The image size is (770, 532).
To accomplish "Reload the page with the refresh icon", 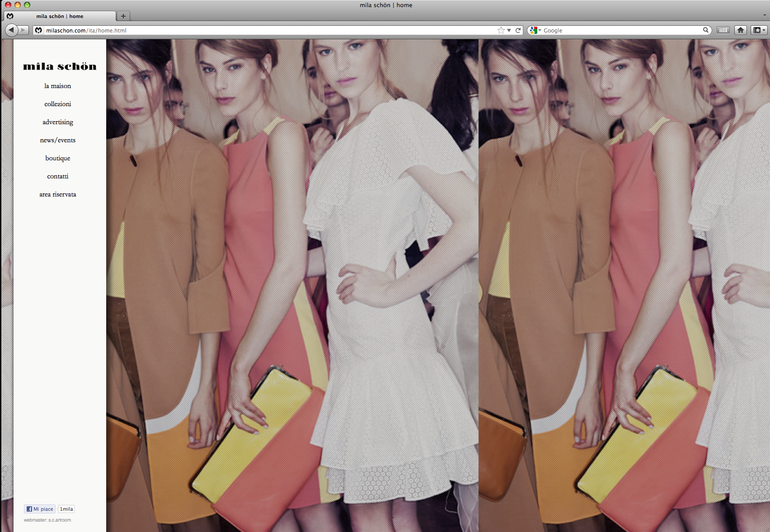I will coord(518,30).
